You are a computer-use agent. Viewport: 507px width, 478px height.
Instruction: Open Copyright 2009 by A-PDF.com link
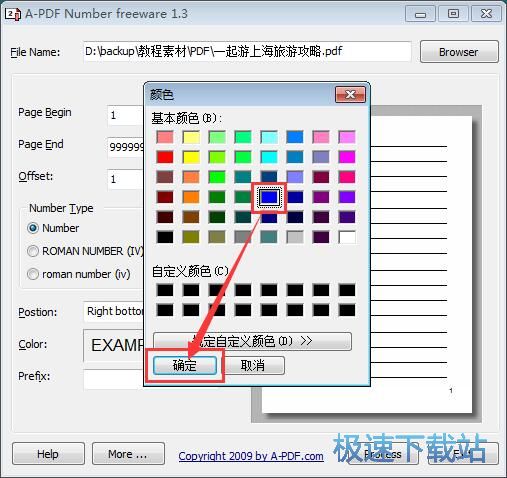[251, 456]
